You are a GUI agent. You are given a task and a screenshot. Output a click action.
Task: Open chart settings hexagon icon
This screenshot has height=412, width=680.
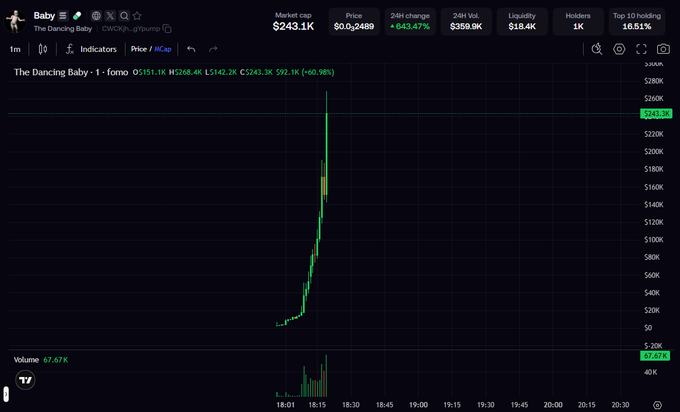[619, 49]
